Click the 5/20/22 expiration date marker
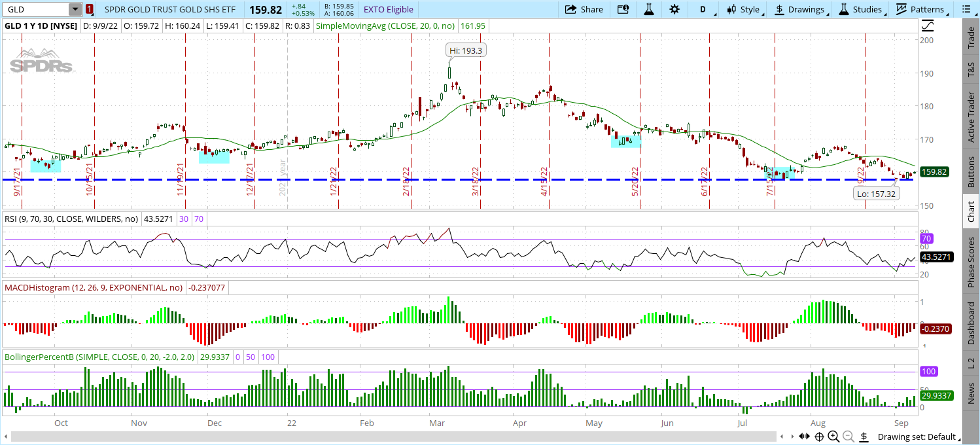This screenshot has height=445, width=980. pos(635,181)
